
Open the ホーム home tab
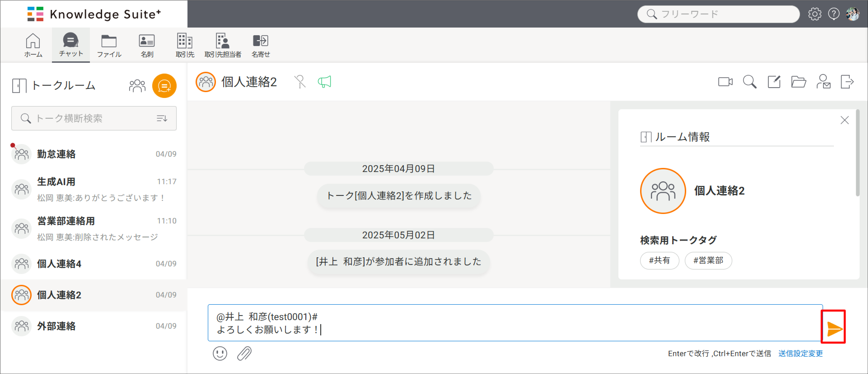pos(33,45)
